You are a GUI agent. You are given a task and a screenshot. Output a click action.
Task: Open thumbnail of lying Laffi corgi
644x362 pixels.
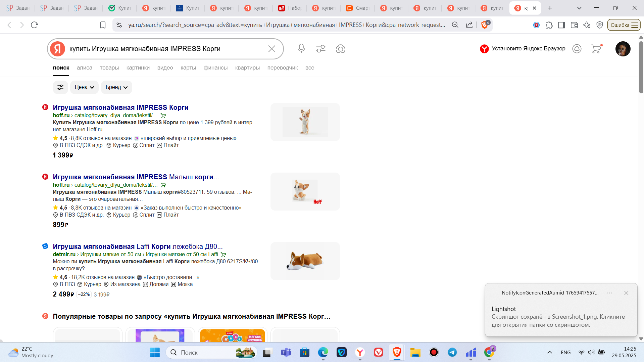tap(305, 261)
